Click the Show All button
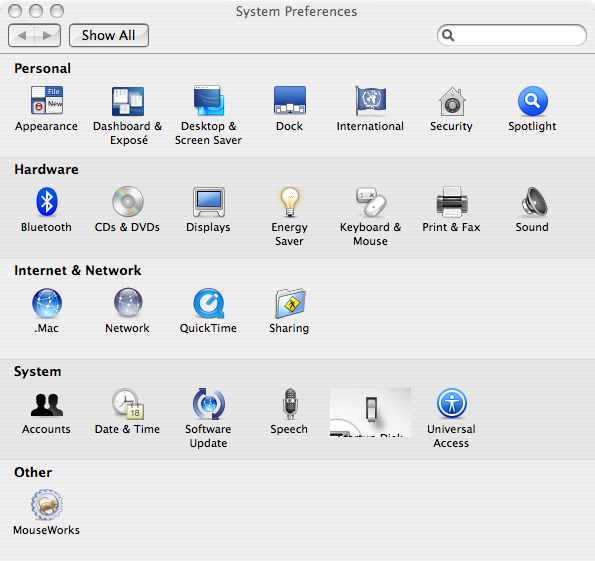Screen dimensions: 595x561 (x=109, y=36)
